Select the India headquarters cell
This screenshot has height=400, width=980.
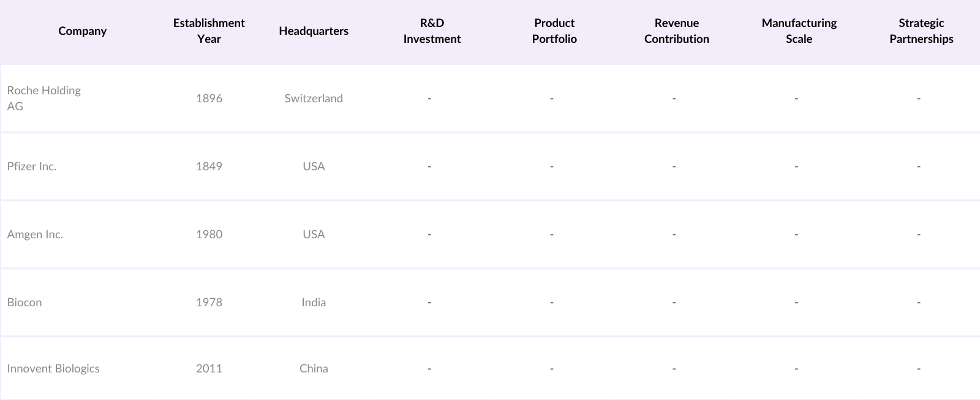tap(314, 303)
